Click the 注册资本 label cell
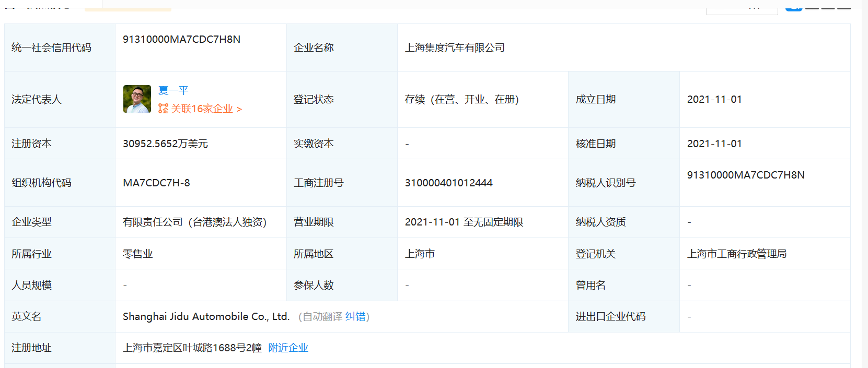The image size is (868, 368). (x=60, y=144)
